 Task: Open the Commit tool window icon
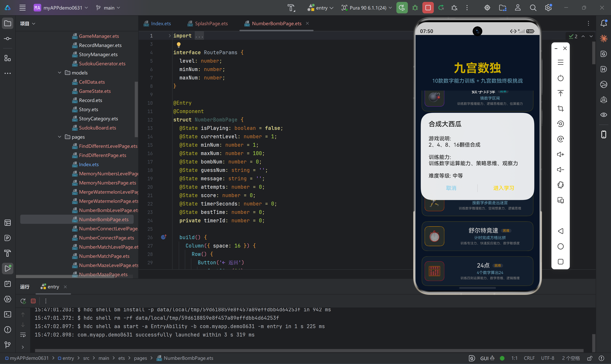pyautogui.click(x=8, y=39)
